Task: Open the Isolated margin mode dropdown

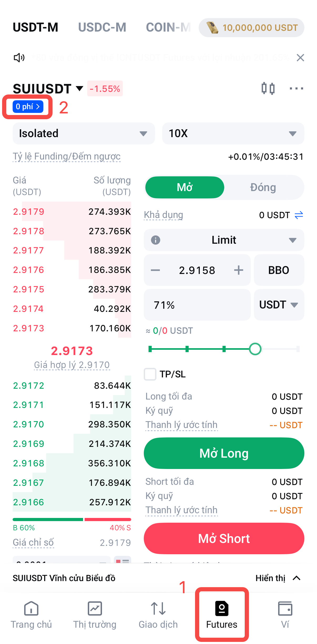Action: point(84,133)
